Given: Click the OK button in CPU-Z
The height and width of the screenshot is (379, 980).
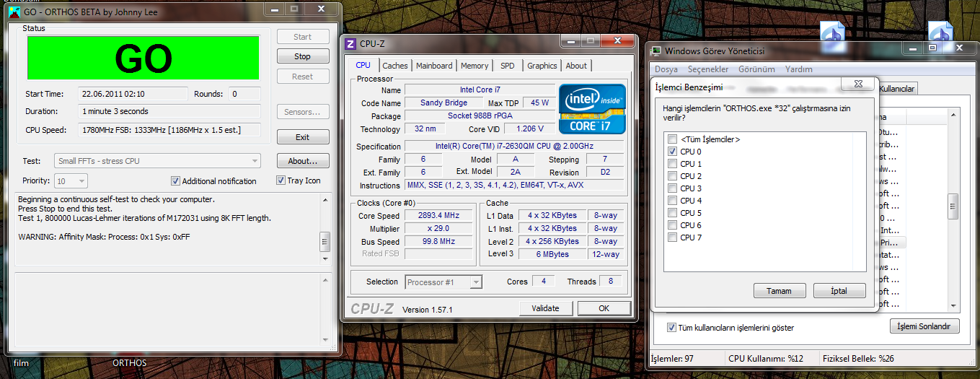Looking at the screenshot, I should 604,308.
